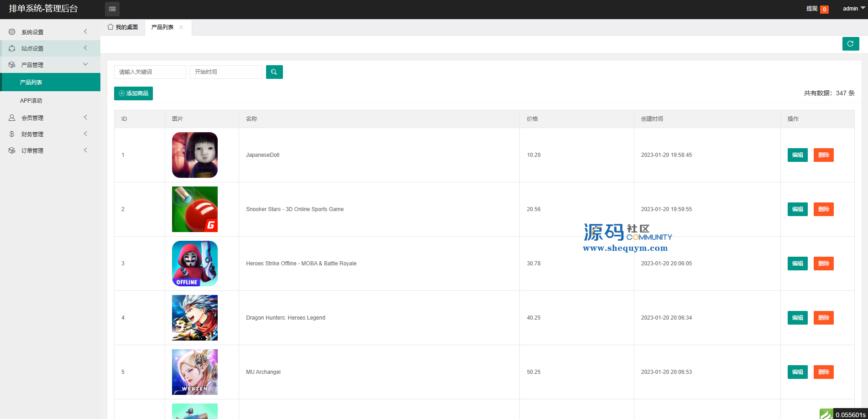
Task: Click the dollar icon beside 财务管理
Action: pos(12,134)
